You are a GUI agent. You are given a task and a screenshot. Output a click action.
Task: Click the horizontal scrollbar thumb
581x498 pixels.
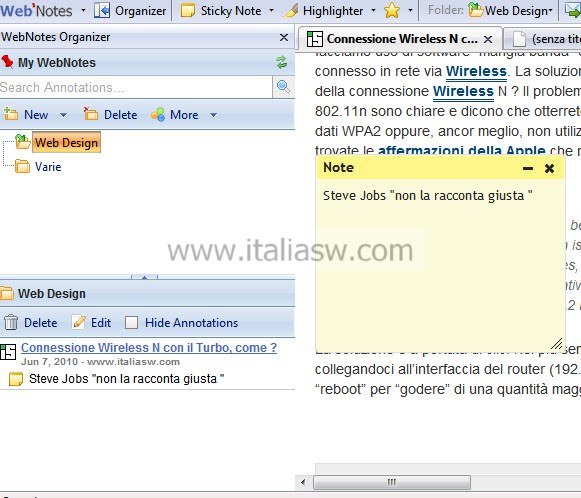coord(392,482)
